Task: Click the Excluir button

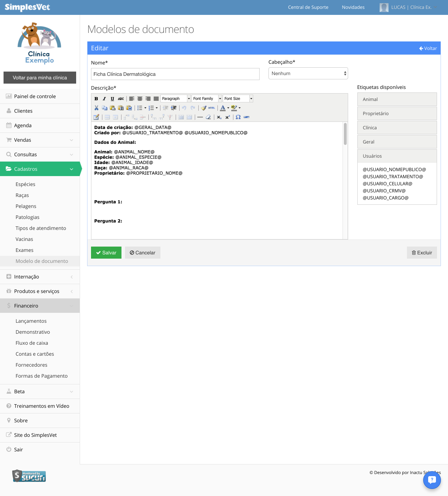Action: (x=422, y=253)
